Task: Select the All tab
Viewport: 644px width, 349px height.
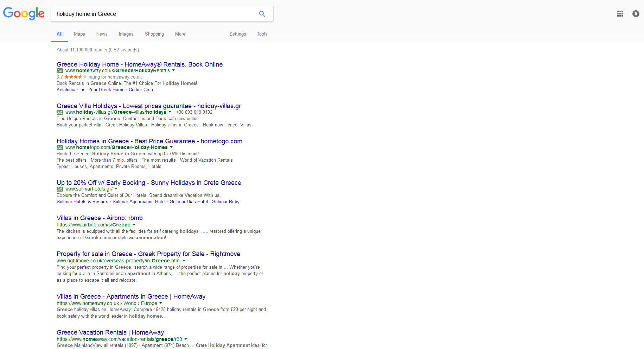Action: click(x=59, y=34)
